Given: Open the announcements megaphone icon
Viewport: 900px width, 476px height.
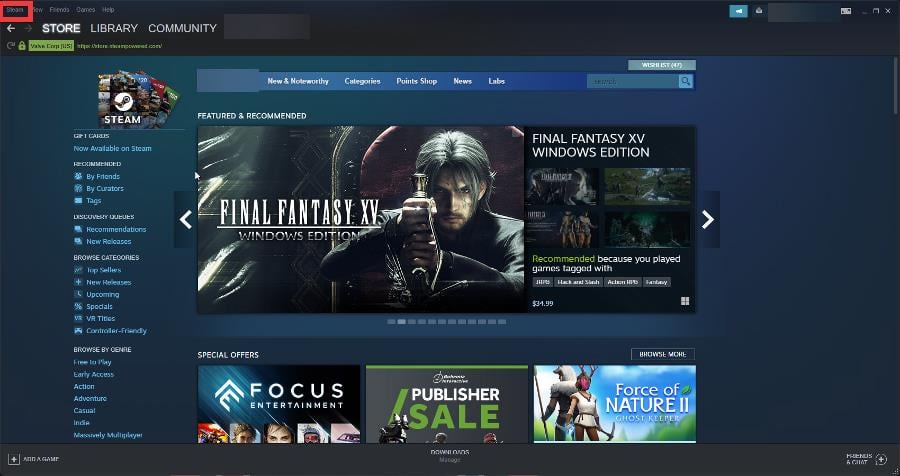Looking at the screenshot, I should coord(738,11).
